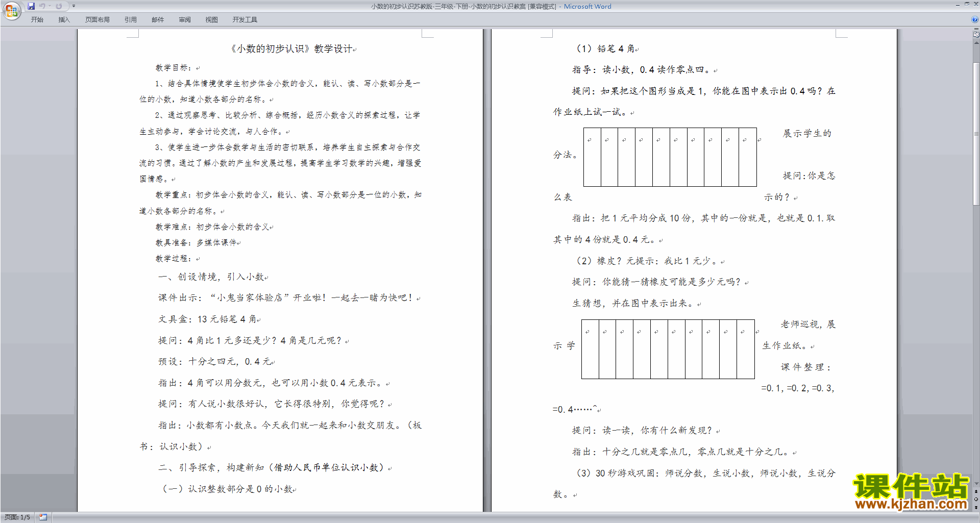Click the line 指导：读小数，0.4读作零点四
980x523 pixels.
coord(642,70)
